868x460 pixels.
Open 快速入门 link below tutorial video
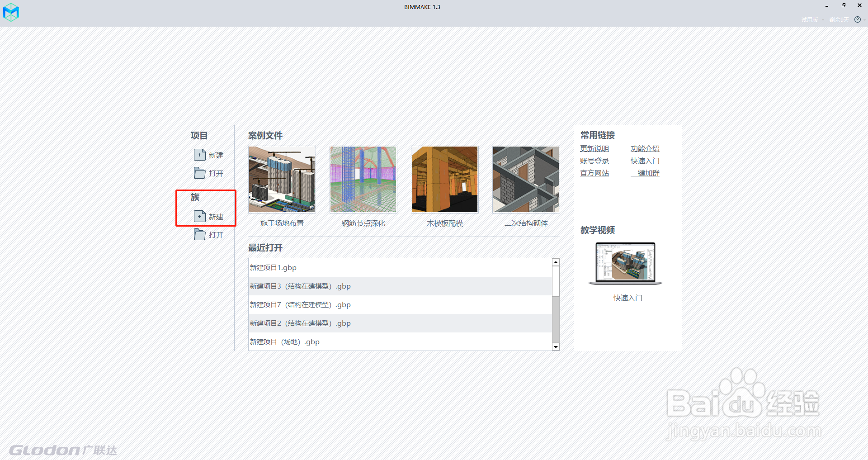628,298
